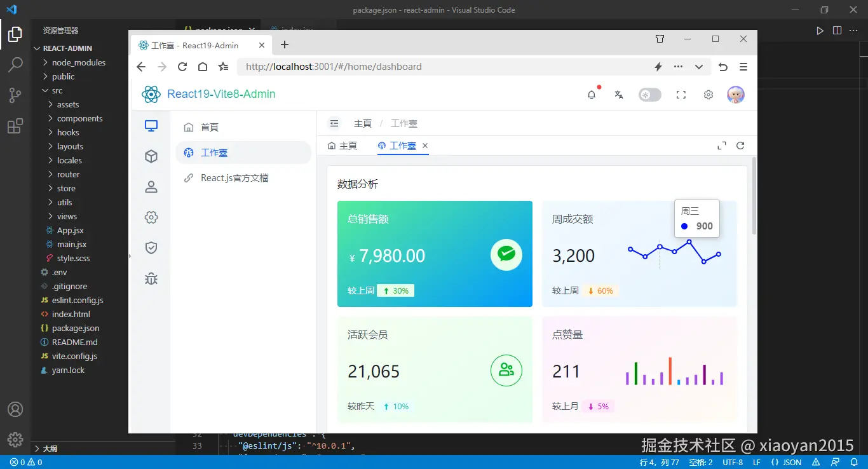Viewport: 868px width, 469px height.
Task: Select the gear icon in left rail
Action: pyautogui.click(x=151, y=217)
